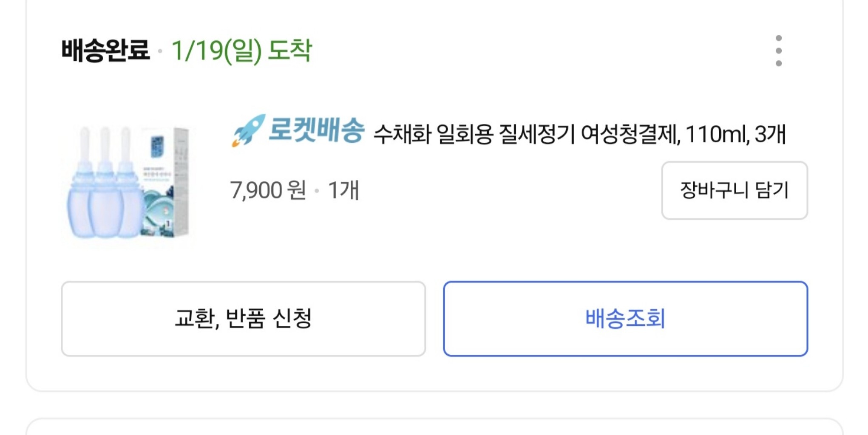Click the rocket icon beside 로켓배송
The width and height of the screenshot is (868, 435).
[248, 130]
